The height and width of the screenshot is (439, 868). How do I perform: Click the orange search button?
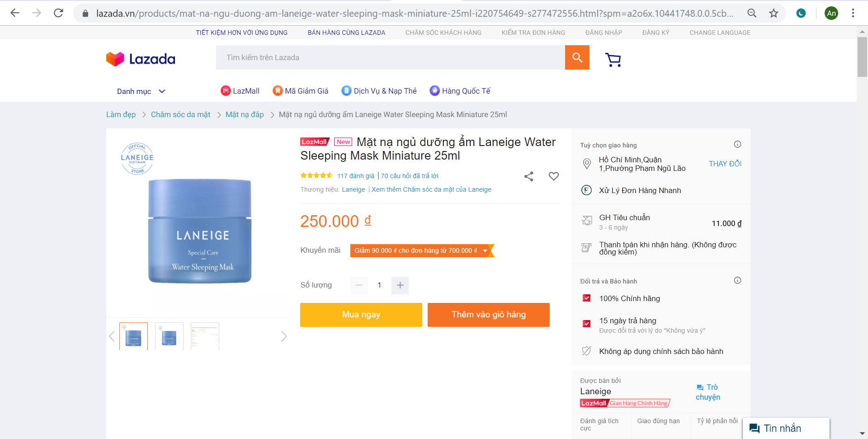(577, 57)
